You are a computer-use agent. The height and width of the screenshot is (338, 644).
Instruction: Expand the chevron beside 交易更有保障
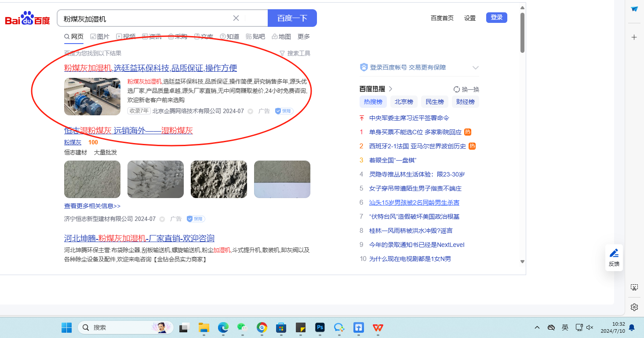[x=475, y=67]
